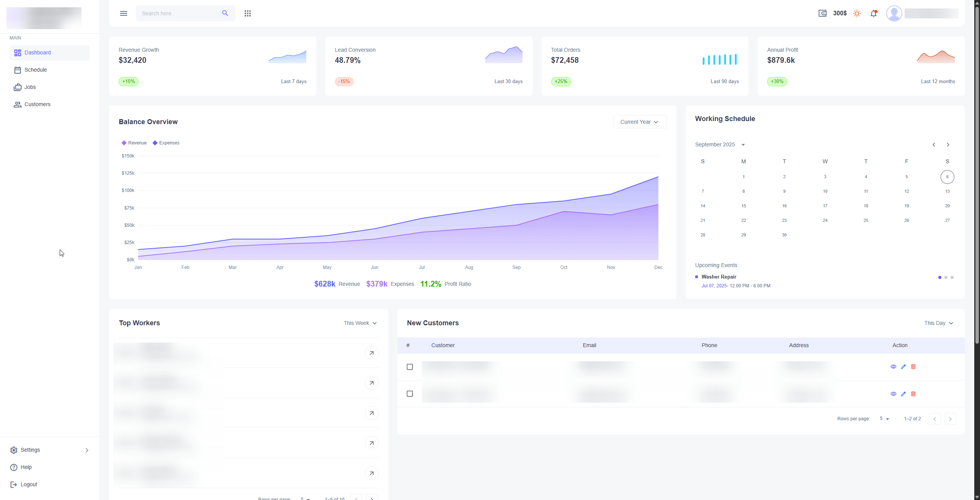View second new customer eye icon
980x500 pixels.
coord(893,394)
